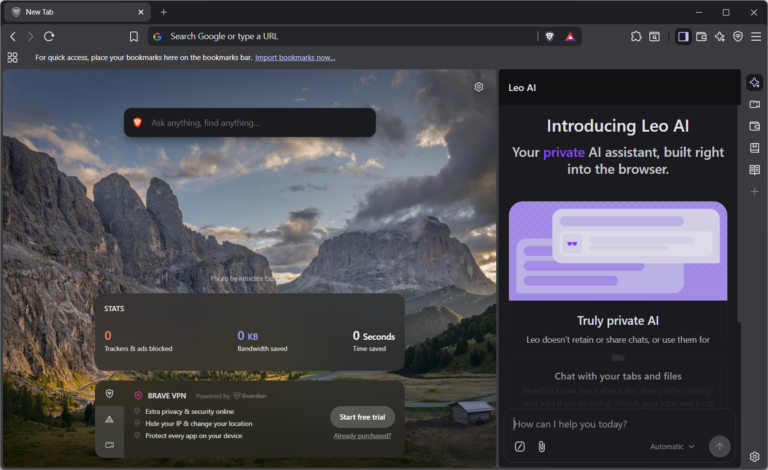Select the bottom card tab in the VPN widget
Viewport: 768px width, 470px height.
click(110, 445)
